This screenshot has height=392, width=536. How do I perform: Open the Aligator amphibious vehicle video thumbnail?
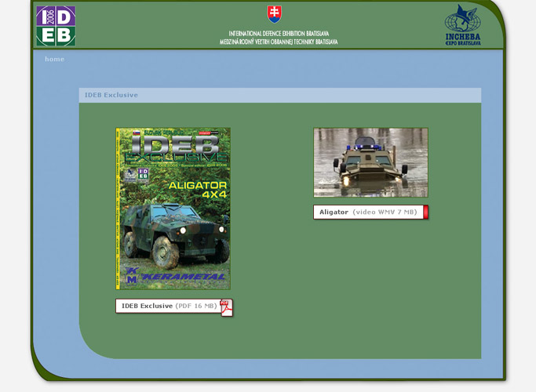(x=370, y=162)
